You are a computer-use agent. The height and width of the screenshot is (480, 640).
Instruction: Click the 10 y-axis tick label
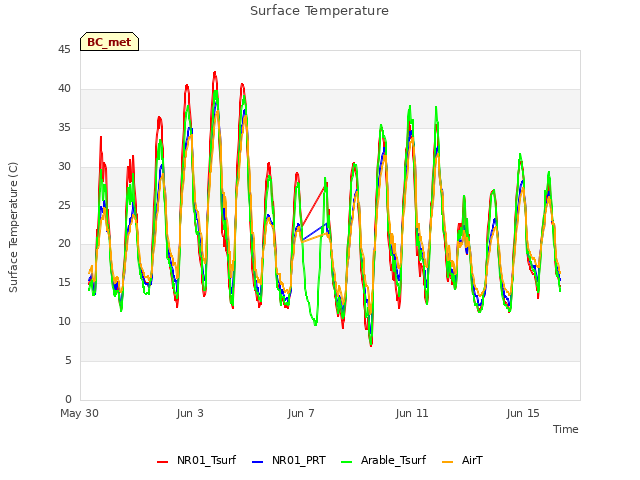coord(64,322)
